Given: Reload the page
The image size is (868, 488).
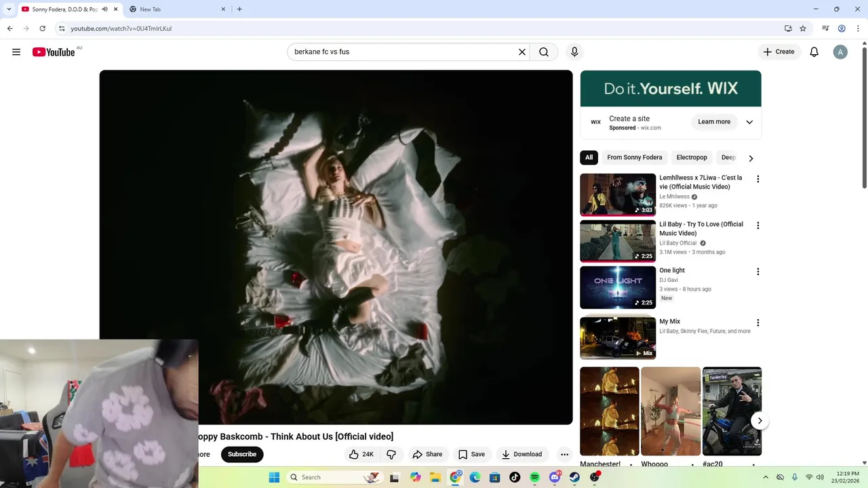Looking at the screenshot, I should click(x=42, y=28).
